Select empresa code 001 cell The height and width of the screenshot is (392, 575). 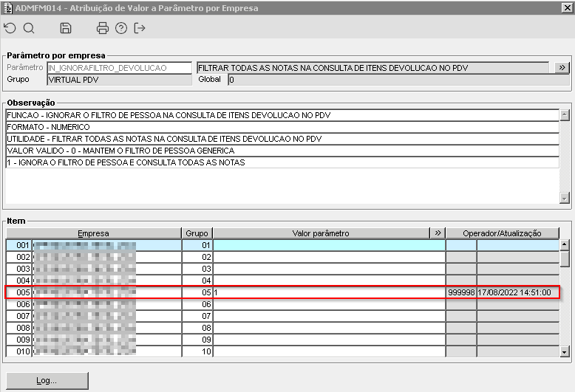[x=19, y=245]
